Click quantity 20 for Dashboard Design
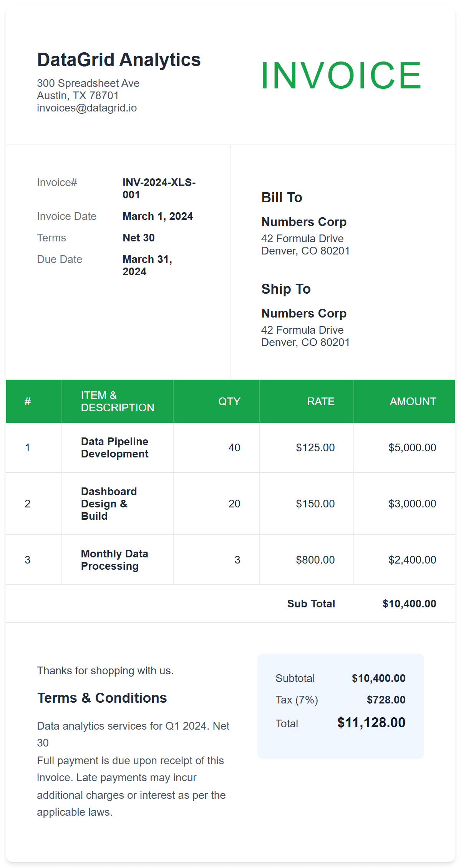 (x=234, y=504)
